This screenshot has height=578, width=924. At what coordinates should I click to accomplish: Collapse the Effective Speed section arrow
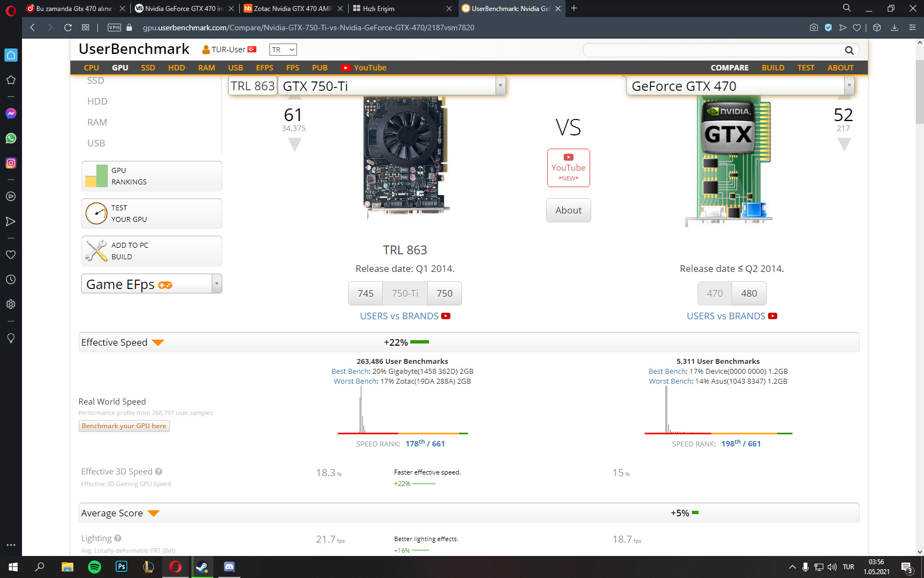pos(158,343)
